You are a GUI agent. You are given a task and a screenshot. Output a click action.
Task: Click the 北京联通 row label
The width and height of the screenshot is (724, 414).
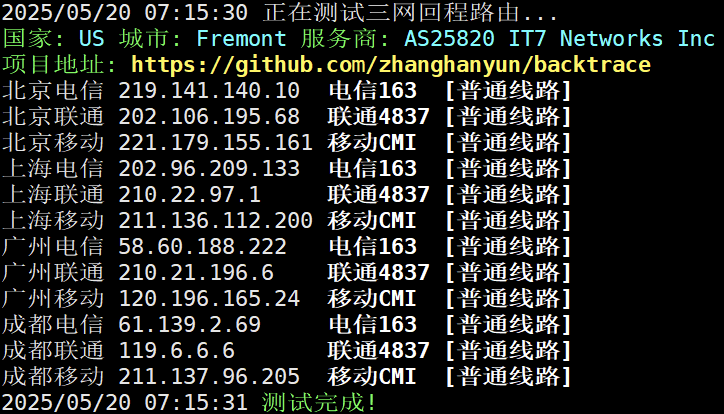tap(53, 117)
